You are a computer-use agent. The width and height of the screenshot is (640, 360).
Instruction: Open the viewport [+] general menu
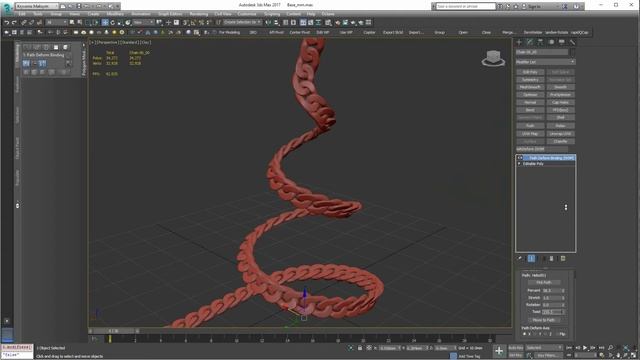(x=92, y=42)
